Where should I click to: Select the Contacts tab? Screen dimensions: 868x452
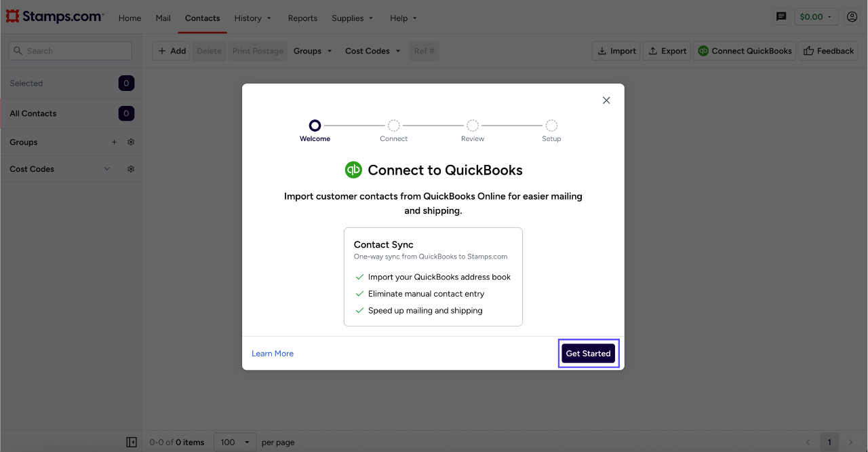202,18
